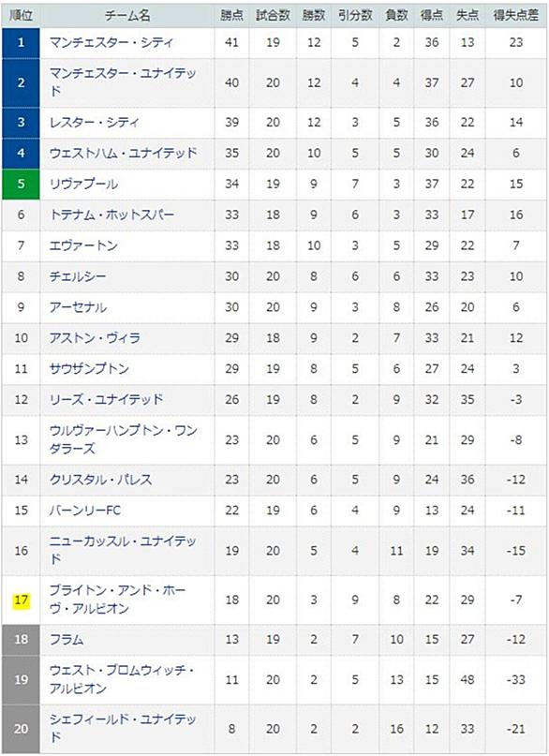549x756 pixels.
Task: Open the マンチェスター・シティ team link
Action: pos(111,42)
